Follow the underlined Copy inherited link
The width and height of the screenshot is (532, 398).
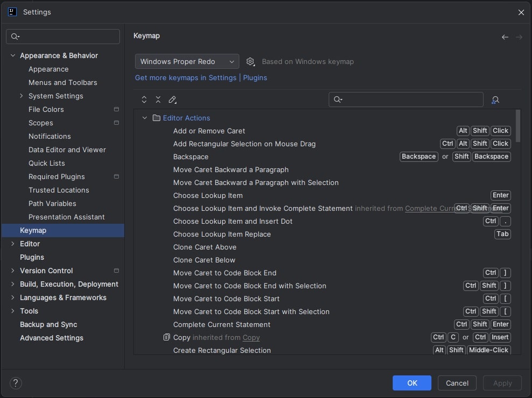[x=251, y=337]
